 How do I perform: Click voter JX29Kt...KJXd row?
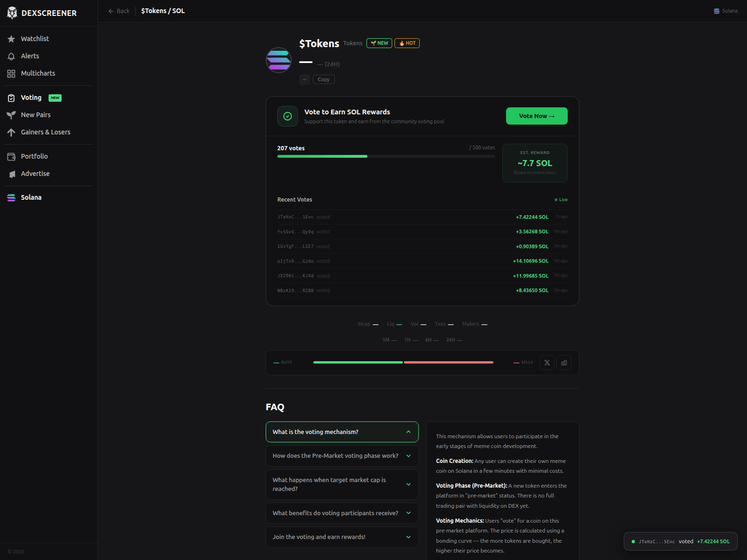pos(423,276)
